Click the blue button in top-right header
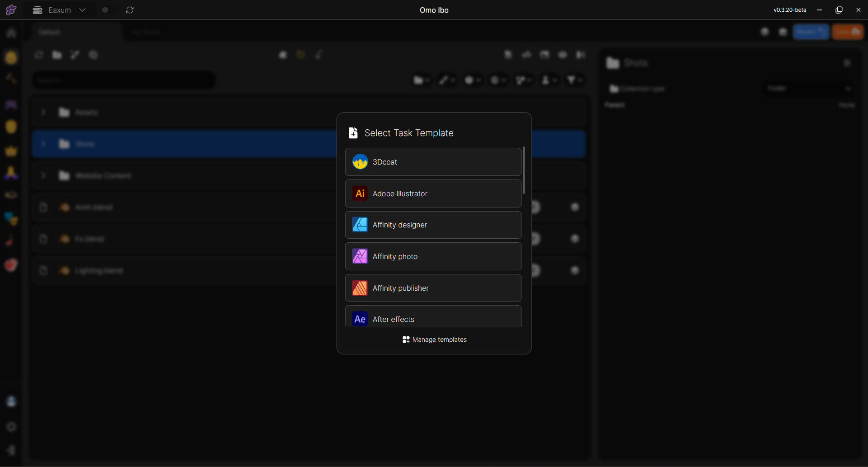 pos(811,32)
